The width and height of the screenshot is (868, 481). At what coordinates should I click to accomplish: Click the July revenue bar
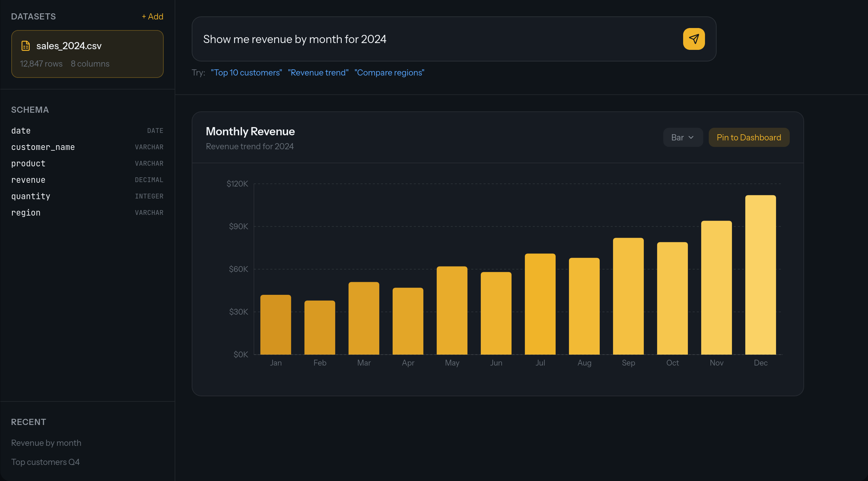click(x=540, y=304)
